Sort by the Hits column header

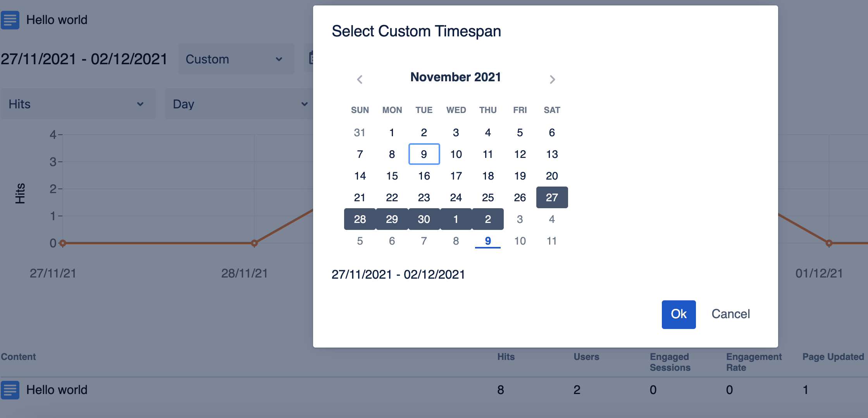click(506, 356)
